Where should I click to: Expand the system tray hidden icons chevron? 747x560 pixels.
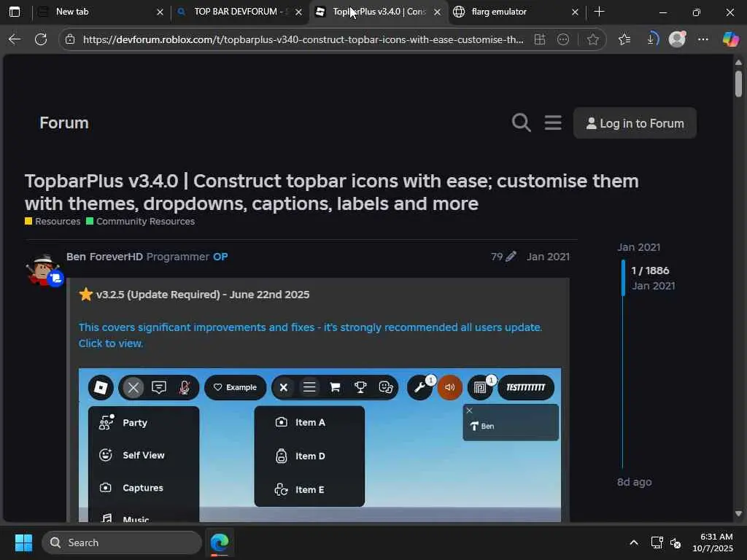tap(634, 542)
